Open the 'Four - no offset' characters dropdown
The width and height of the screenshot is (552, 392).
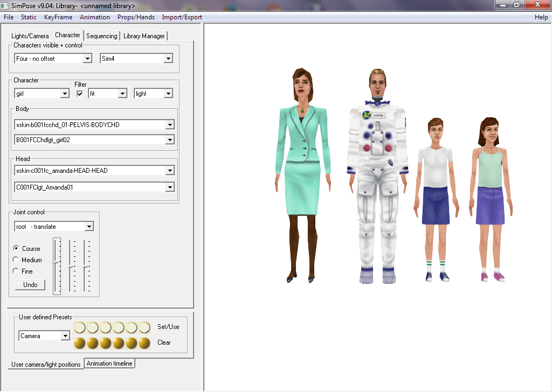(87, 59)
